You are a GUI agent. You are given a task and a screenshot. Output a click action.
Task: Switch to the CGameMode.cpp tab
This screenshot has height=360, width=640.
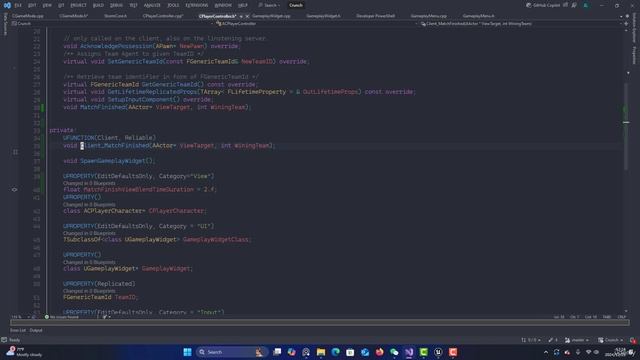pos(28,16)
